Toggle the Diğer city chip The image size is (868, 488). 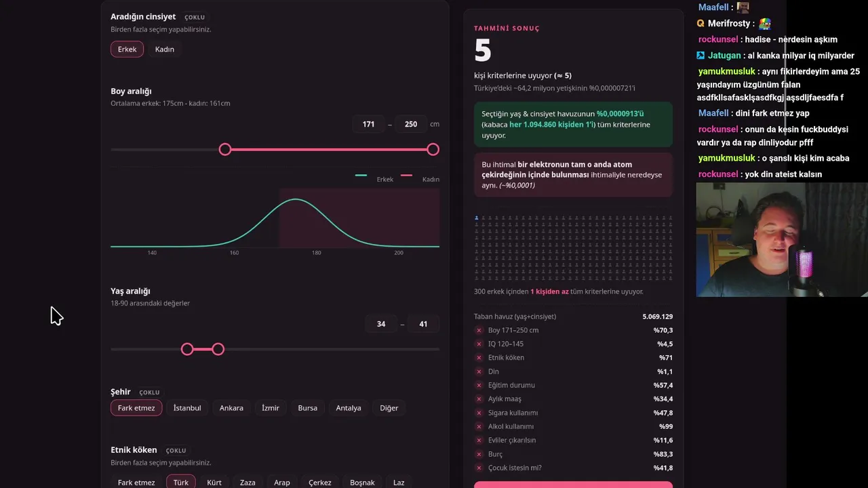pyautogui.click(x=389, y=408)
